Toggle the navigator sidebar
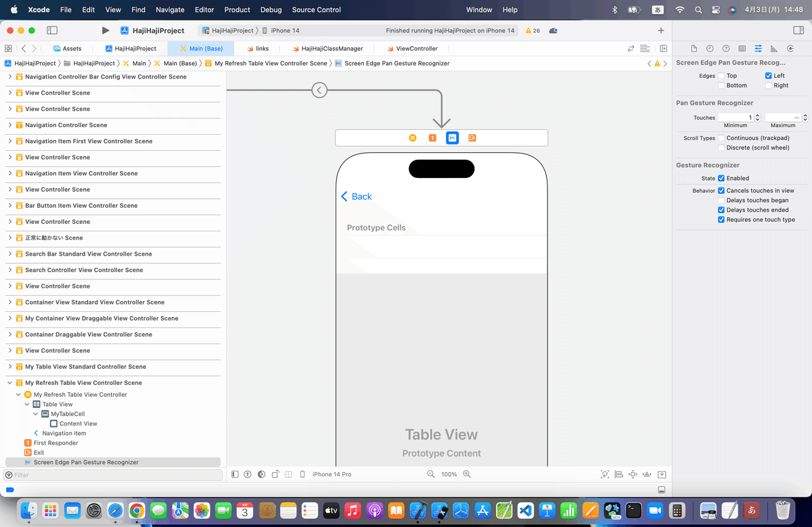The width and height of the screenshot is (812, 527). [x=52, y=30]
